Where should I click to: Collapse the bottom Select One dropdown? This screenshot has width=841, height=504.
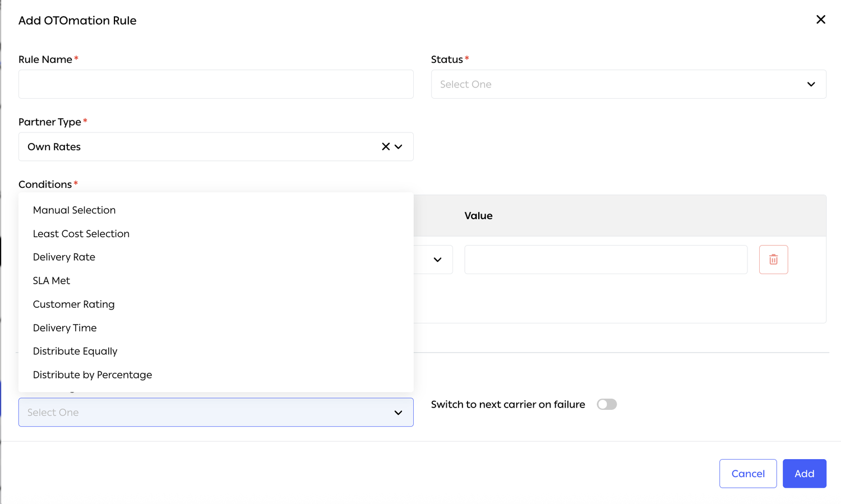(x=216, y=412)
